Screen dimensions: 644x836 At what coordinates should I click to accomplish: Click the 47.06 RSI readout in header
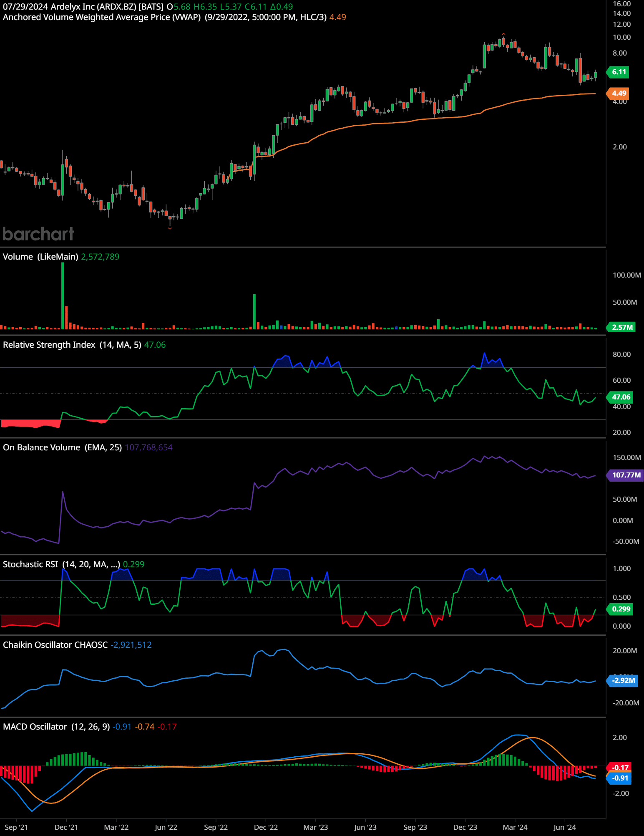point(155,345)
